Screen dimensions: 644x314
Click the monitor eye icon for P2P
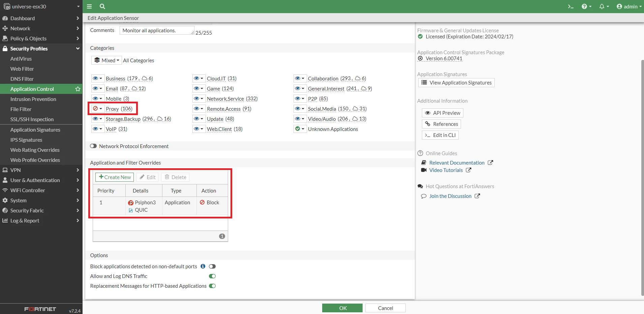tap(298, 99)
